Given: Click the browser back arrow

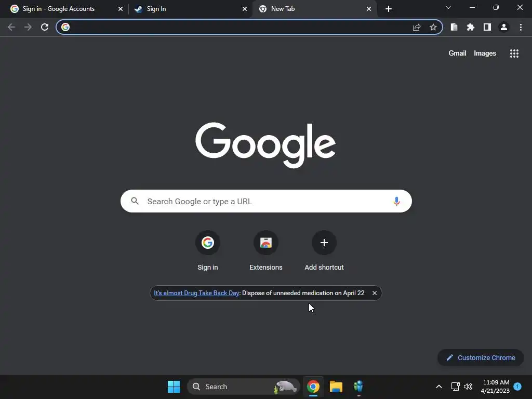Looking at the screenshot, I should [x=11, y=27].
